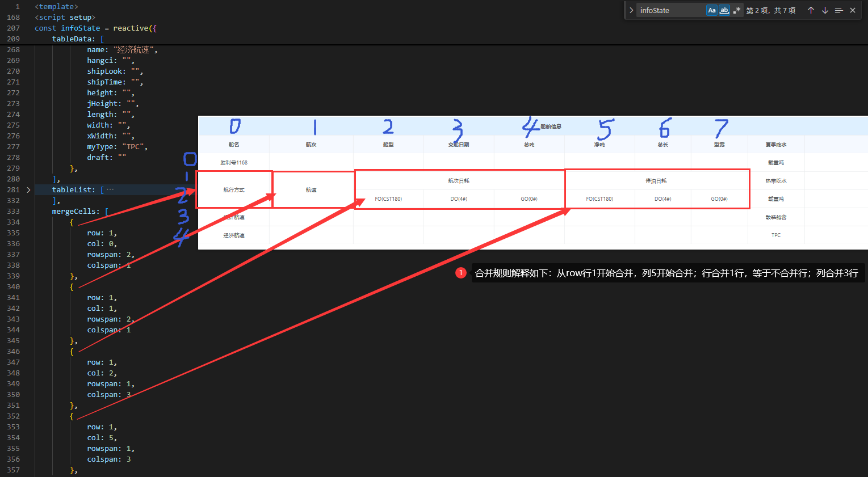868x477 pixels.
Task: Click the <template> tag on line 1
Action: 56,7
